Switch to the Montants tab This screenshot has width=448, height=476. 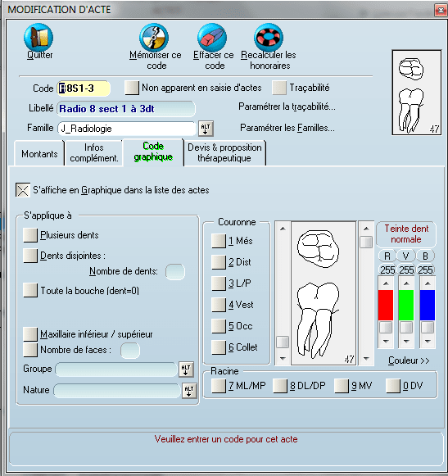[x=39, y=153]
